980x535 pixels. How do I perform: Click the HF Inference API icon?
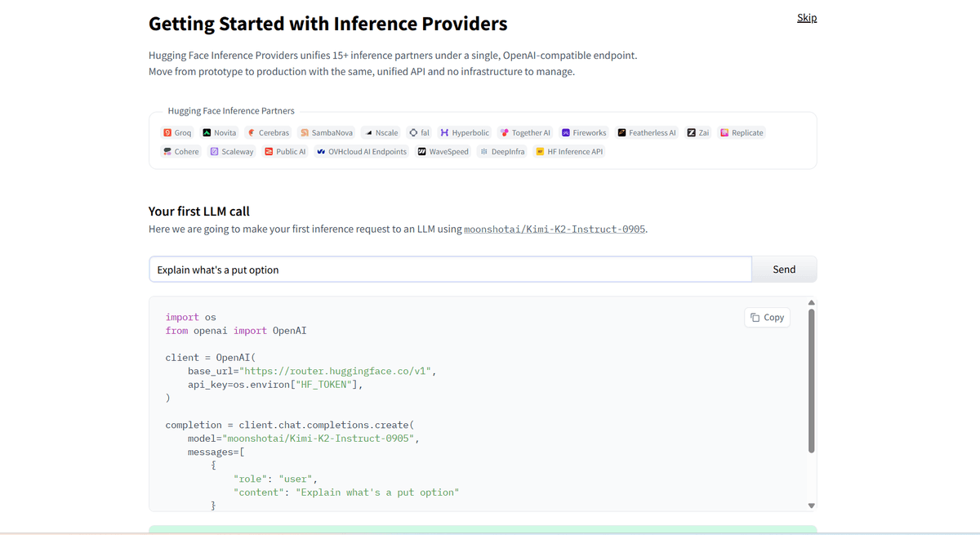tap(540, 151)
